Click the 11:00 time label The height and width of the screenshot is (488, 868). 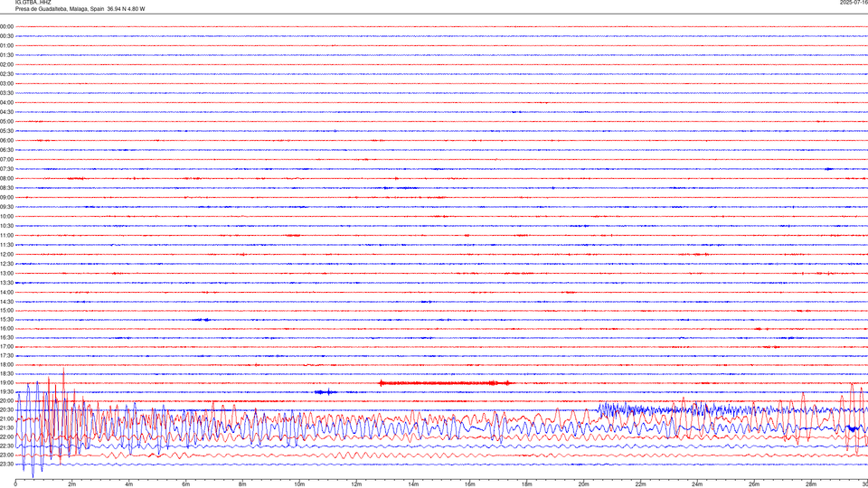coord(6,235)
